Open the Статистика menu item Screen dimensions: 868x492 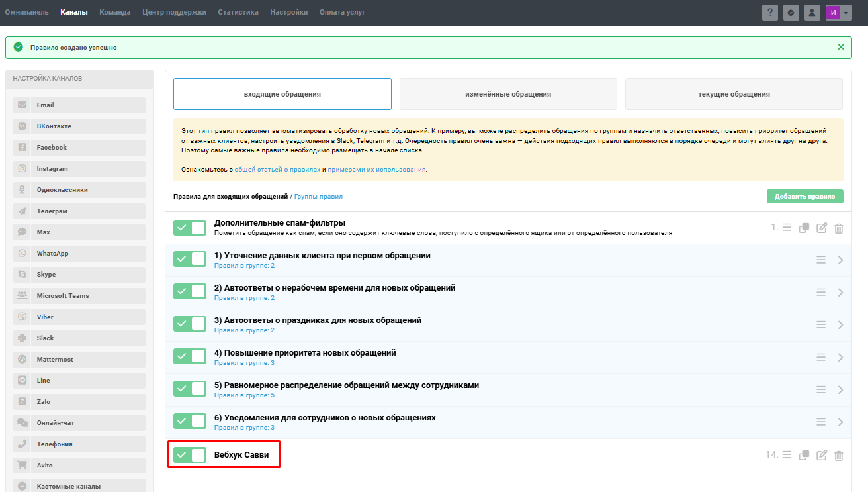(x=238, y=12)
